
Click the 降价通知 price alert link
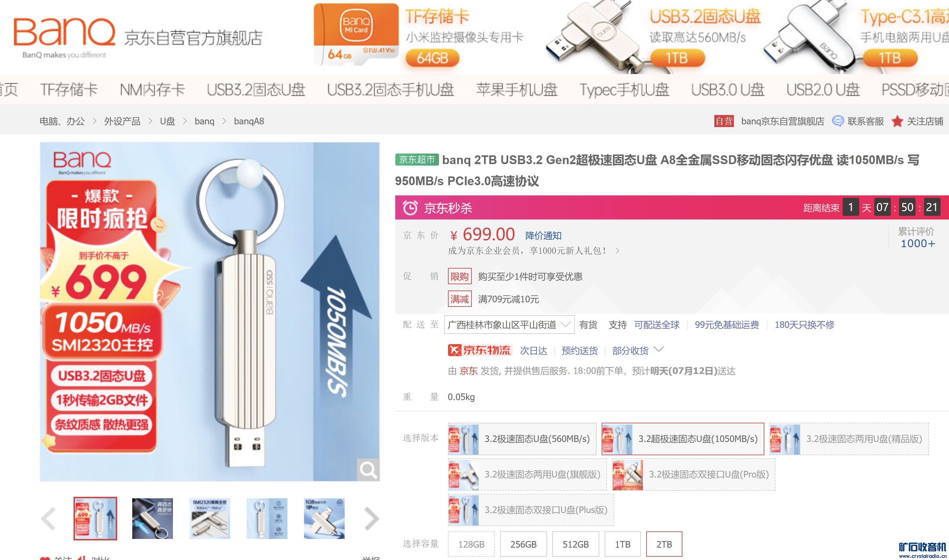tap(543, 236)
